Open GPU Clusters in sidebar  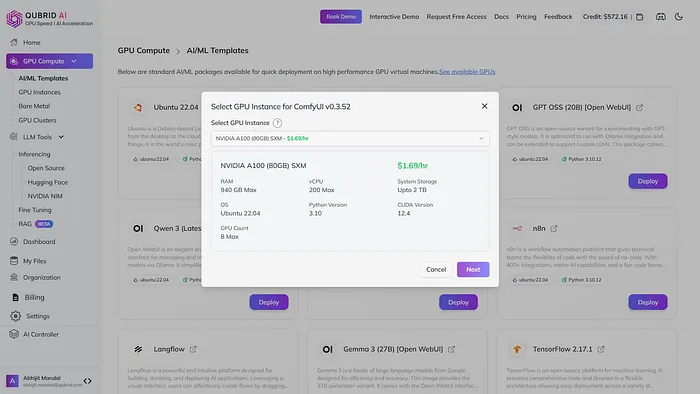[37, 120]
